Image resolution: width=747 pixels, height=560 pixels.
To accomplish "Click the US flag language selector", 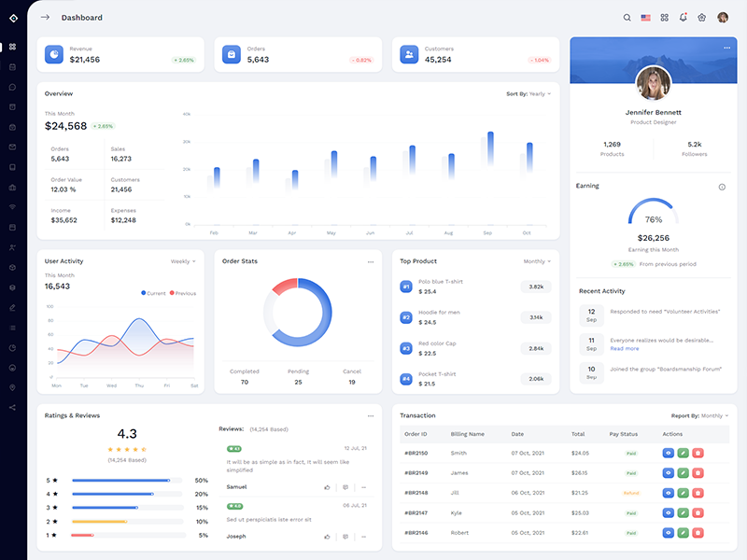I will tap(646, 18).
